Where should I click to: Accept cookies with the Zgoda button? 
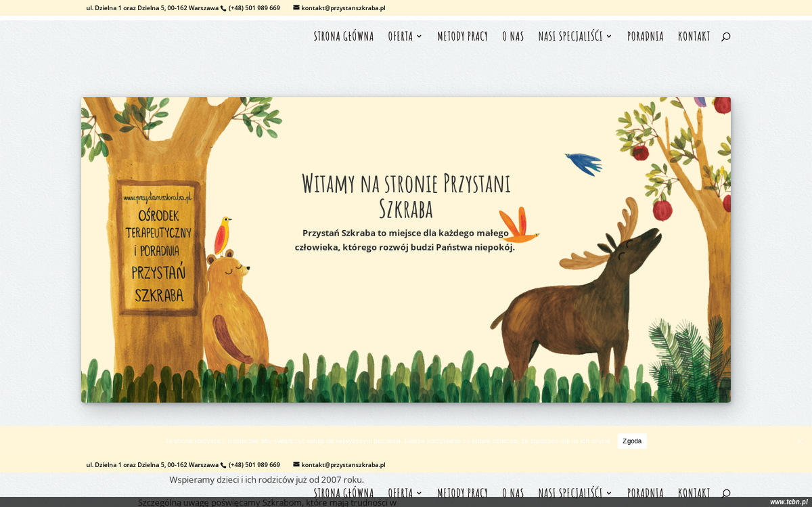pos(632,441)
